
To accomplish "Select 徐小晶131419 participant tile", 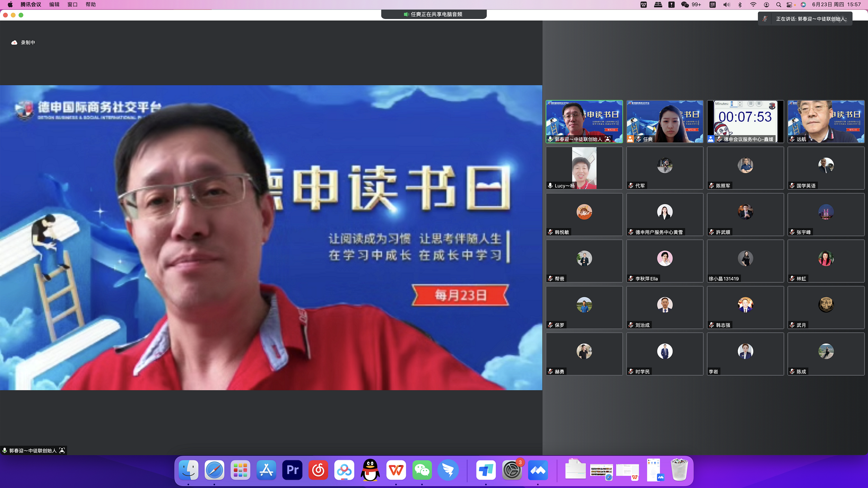I will tap(745, 261).
